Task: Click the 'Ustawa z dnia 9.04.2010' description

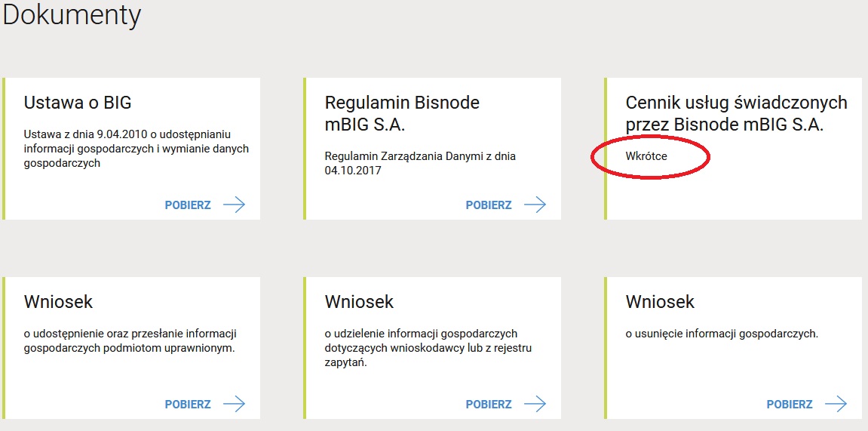Action: pyautogui.click(x=136, y=149)
